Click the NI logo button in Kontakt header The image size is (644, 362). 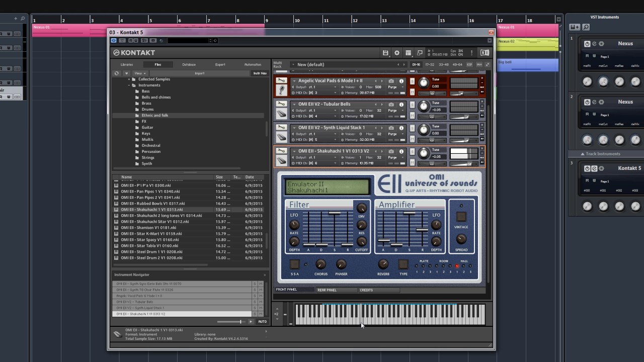485,53
